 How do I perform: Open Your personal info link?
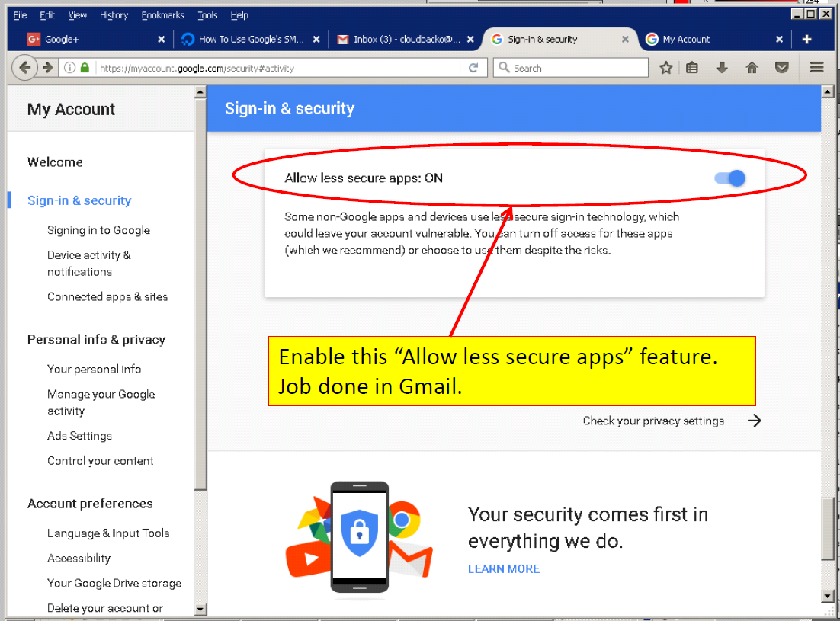click(x=94, y=370)
